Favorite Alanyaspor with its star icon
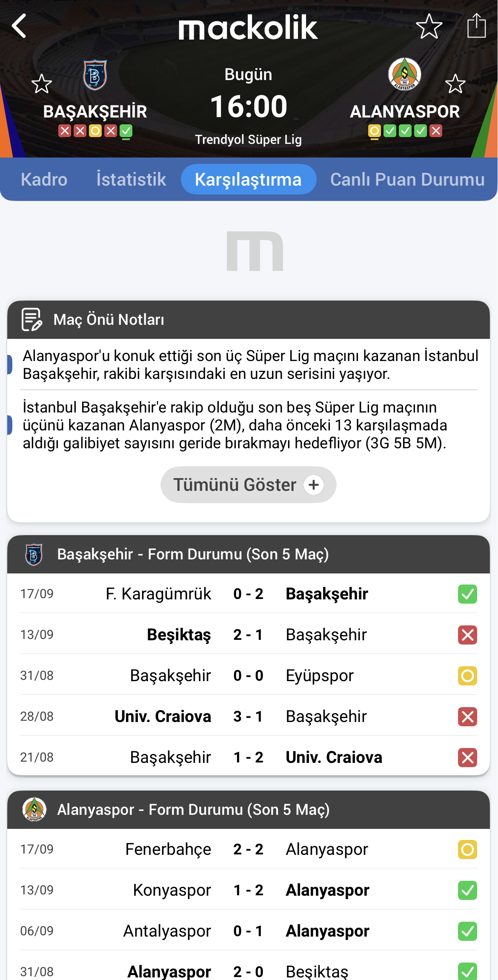Image resolution: width=498 pixels, height=980 pixels. 455,83
